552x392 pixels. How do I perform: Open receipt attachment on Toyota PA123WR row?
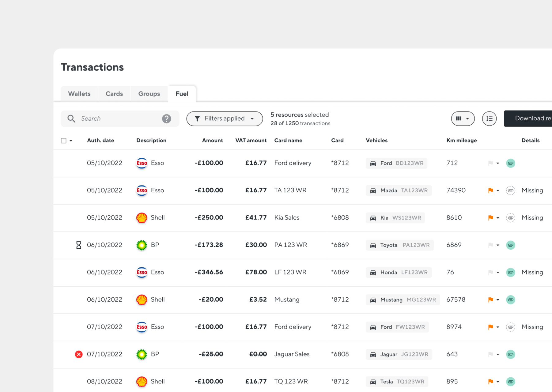tap(511, 245)
